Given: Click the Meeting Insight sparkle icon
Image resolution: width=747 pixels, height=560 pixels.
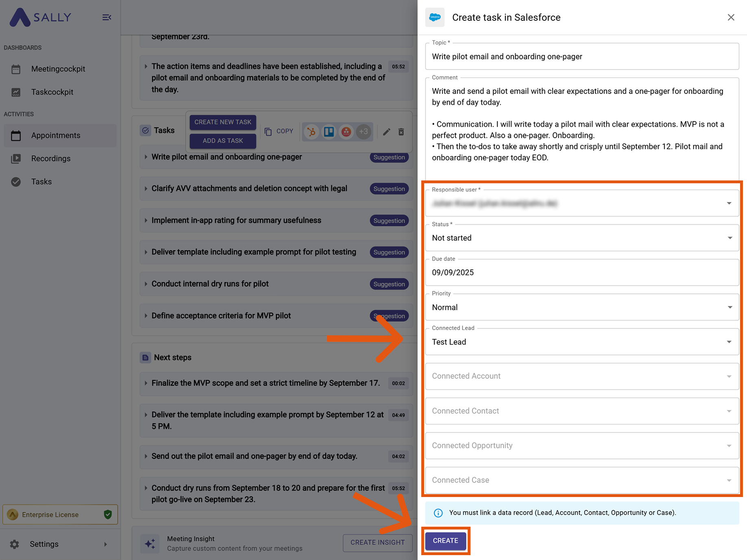Looking at the screenshot, I should coord(150,543).
